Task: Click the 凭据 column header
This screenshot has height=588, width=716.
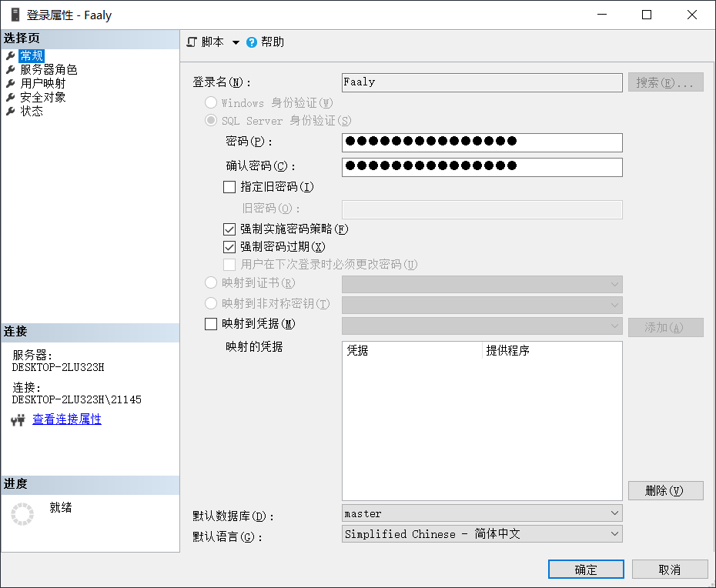Action: (412, 350)
